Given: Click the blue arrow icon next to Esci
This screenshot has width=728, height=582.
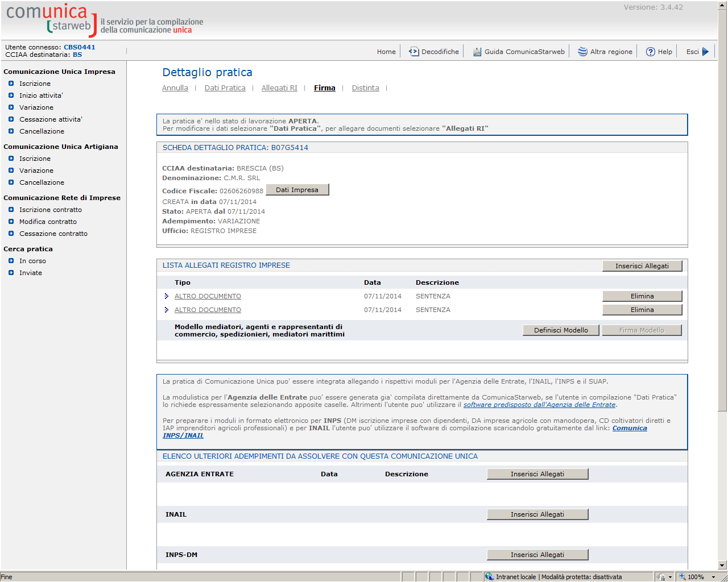Looking at the screenshot, I should tap(706, 52).
